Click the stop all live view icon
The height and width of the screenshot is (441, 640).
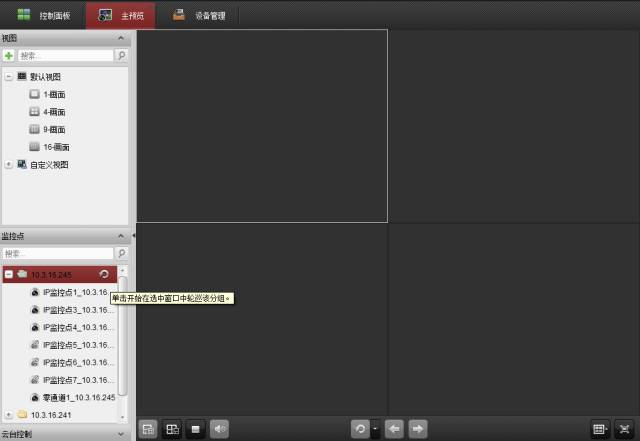tap(196, 429)
